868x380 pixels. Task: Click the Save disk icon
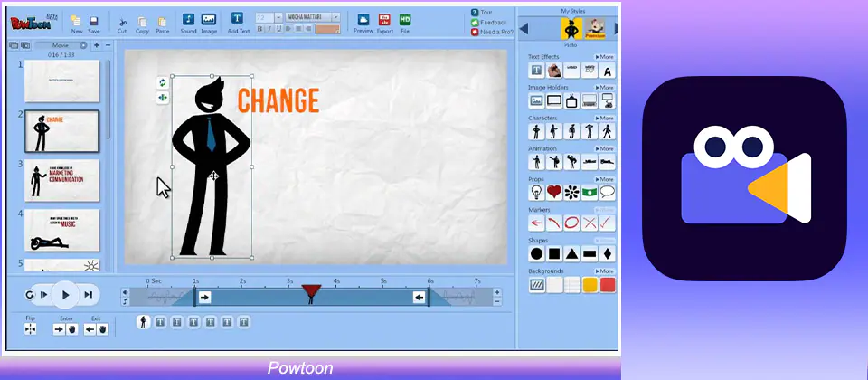click(x=93, y=22)
